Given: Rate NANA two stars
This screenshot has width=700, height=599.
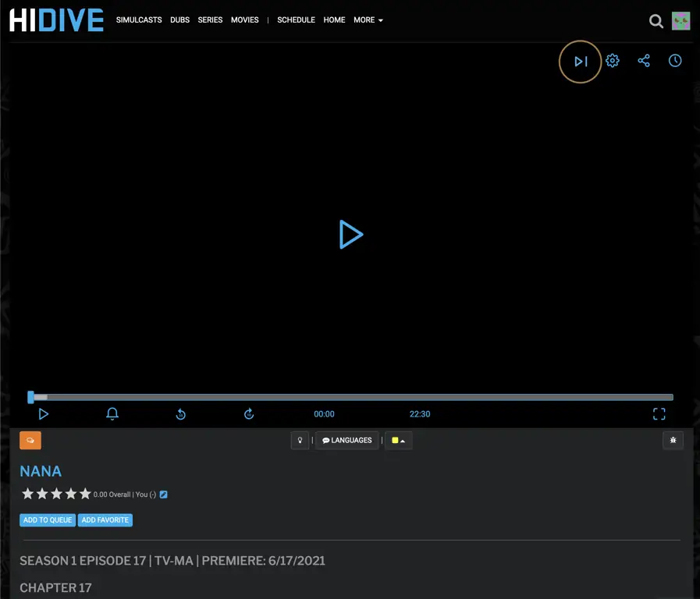Looking at the screenshot, I should point(42,494).
